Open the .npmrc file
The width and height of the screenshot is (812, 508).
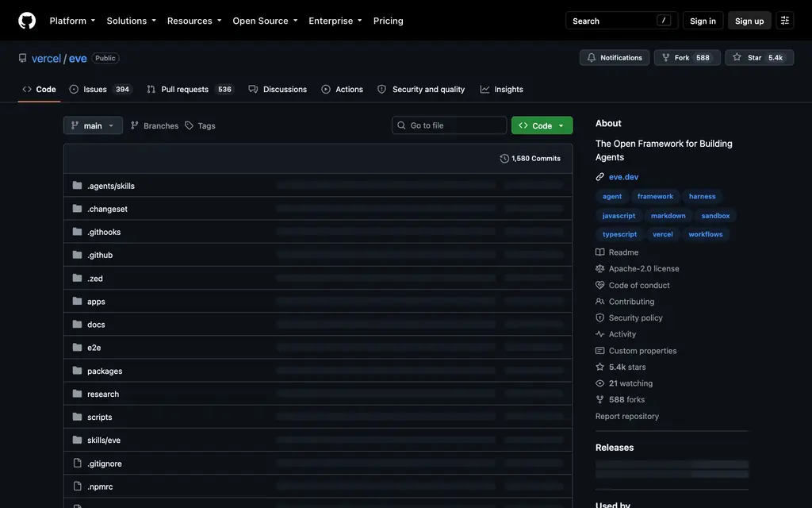[100, 487]
